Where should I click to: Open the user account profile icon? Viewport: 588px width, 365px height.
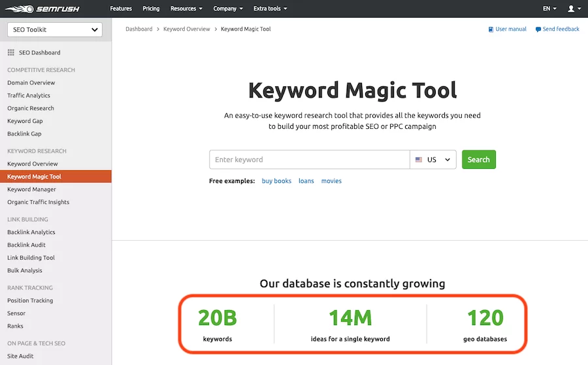pyautogui.click(x=572, y=9)
